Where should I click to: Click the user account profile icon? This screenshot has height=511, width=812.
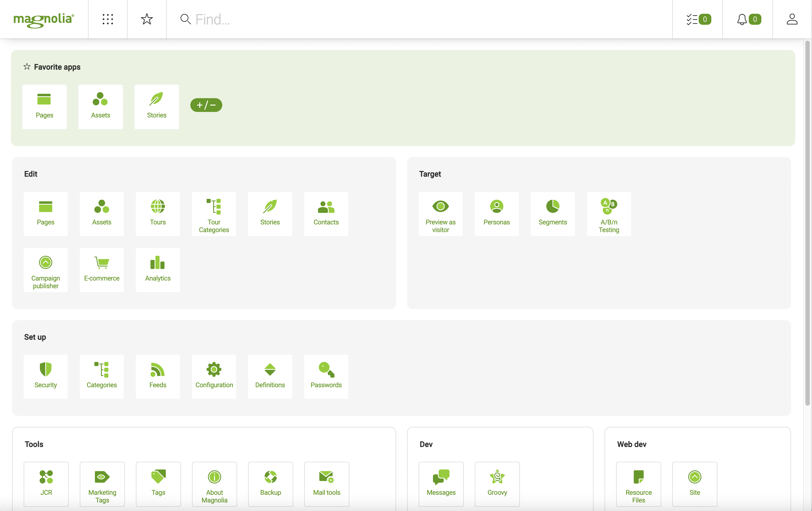point(792,19)
